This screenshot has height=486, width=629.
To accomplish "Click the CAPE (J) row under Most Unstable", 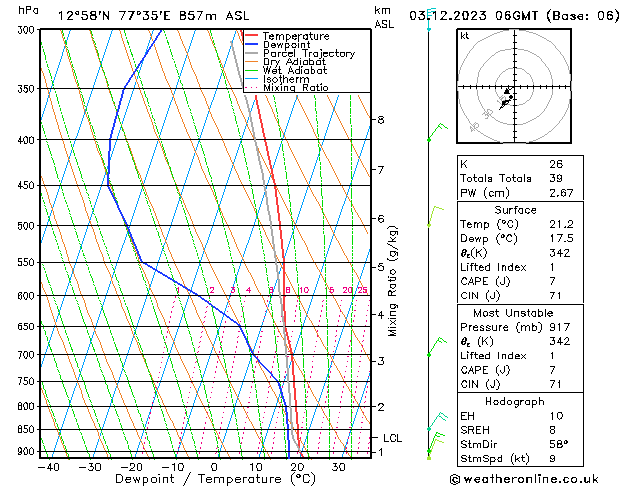I will click(x=520, y=370).
